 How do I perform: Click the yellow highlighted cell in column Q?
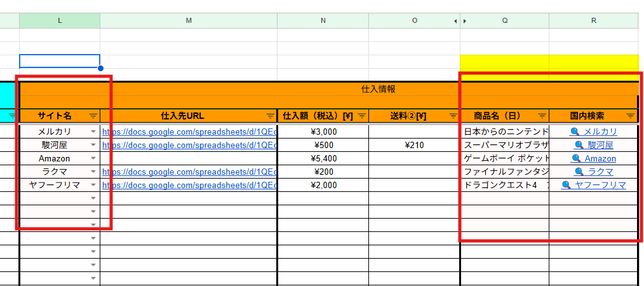[505, 62]
